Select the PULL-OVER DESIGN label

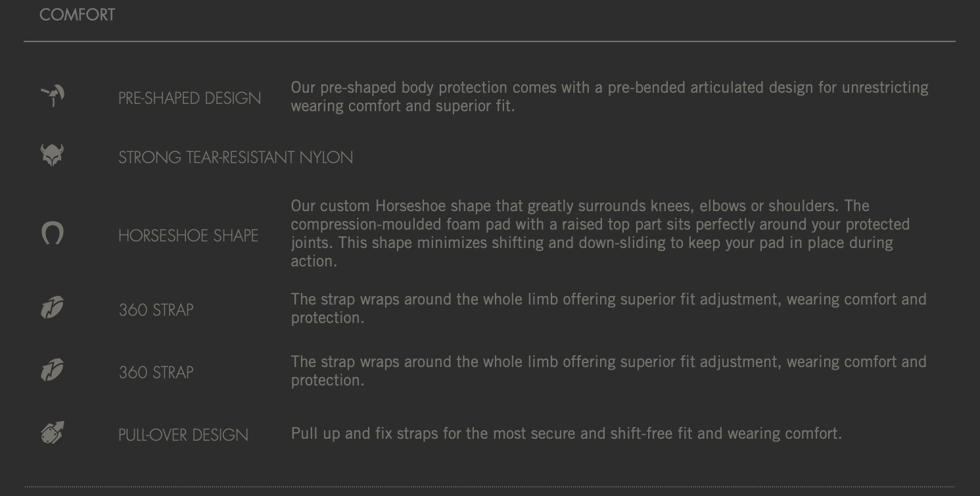[x=183, y=435]
